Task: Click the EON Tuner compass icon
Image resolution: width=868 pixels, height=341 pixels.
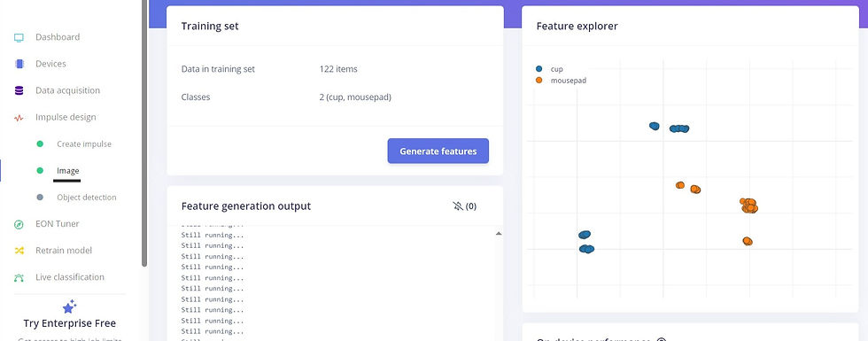Action: click(19, 224)
